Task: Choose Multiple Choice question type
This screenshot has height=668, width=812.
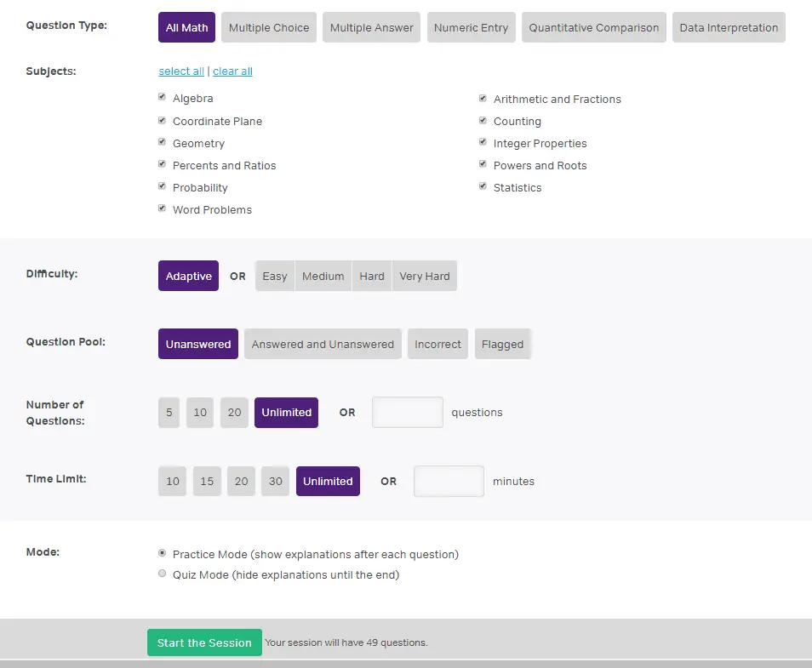Action: [x=269, y=27]
